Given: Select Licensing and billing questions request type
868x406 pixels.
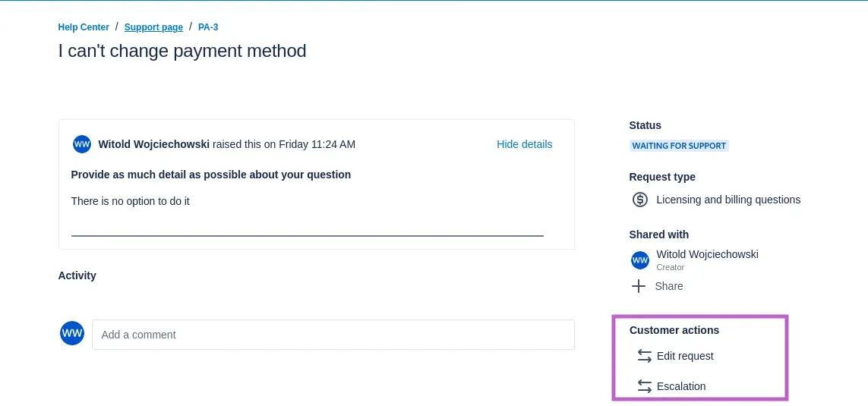Looking at the screenshot, I should click(728, 200).
